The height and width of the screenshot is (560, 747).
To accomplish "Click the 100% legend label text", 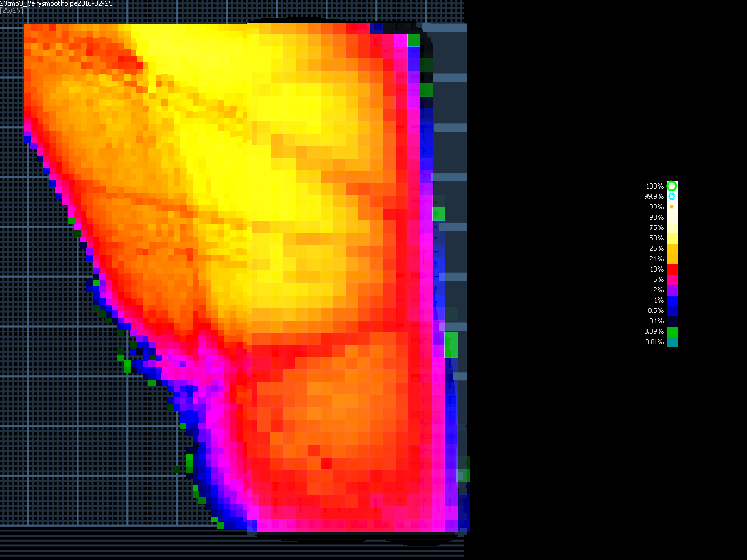I will [655, 186].
